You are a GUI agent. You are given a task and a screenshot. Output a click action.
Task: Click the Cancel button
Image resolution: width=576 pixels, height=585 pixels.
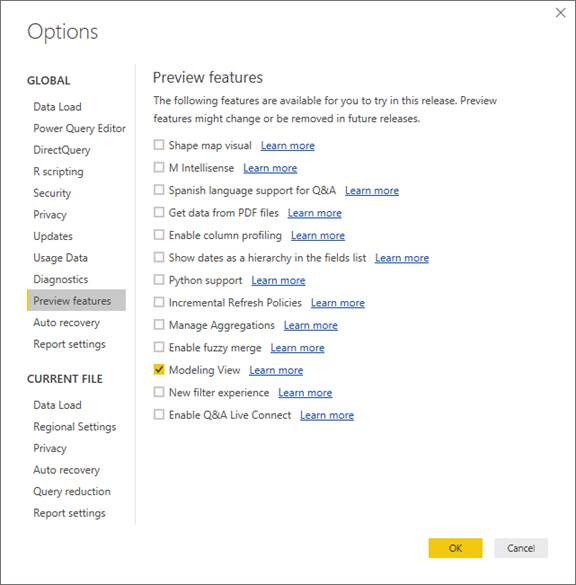point(521,548)
